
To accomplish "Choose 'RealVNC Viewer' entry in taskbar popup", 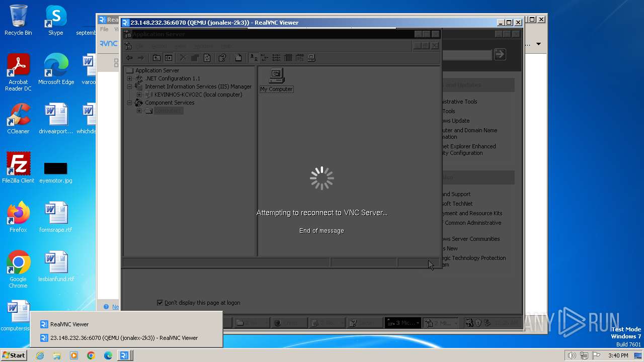I will pos(126,324).
